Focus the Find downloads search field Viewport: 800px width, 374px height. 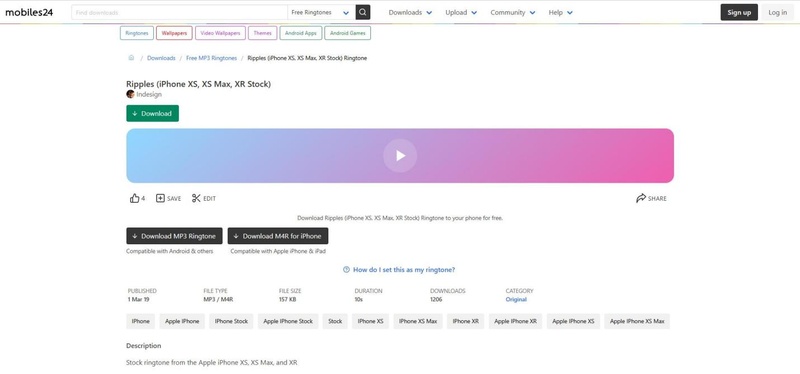(180, 12)
